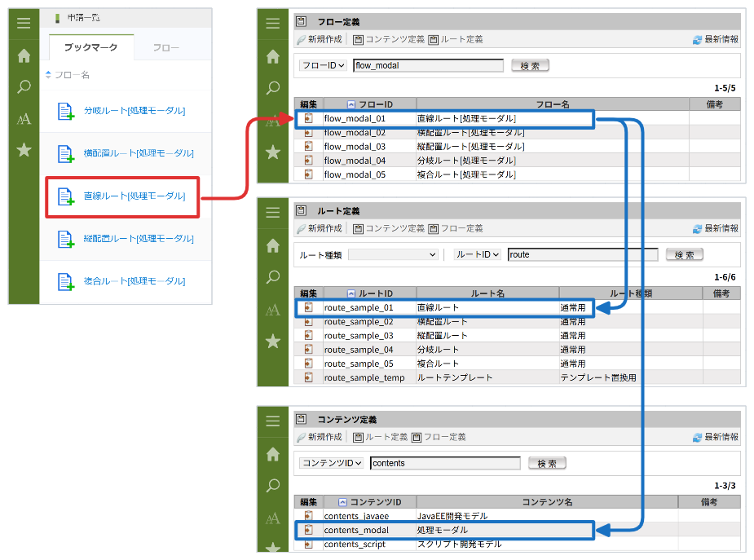The width and height of the screenshot is (754, 560).
Task: Open bookmark 横配置ルート[処理モーダル]
Action: tap(139, 153)
